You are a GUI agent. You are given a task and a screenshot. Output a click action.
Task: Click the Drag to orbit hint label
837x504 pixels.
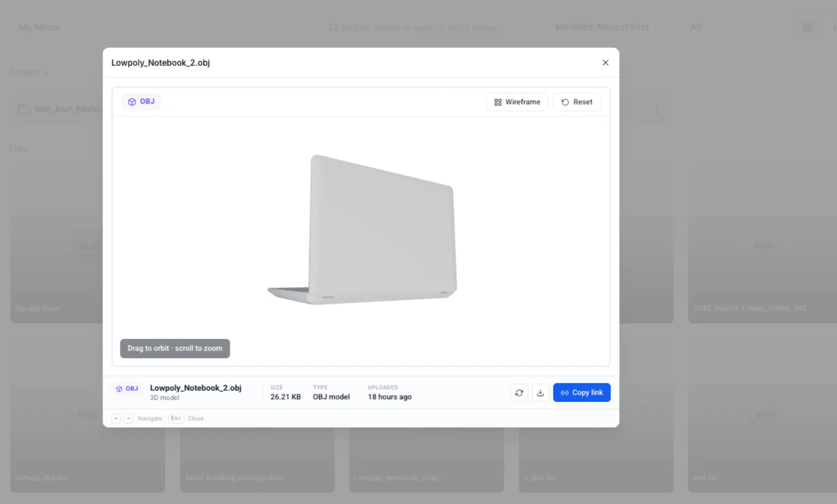coord(175,348)
